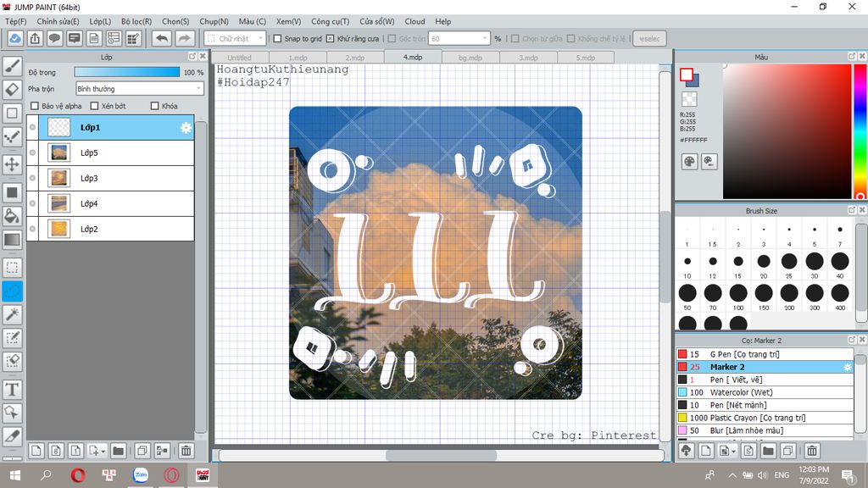Select the Brush tool in left toolbar

[12, 66]
